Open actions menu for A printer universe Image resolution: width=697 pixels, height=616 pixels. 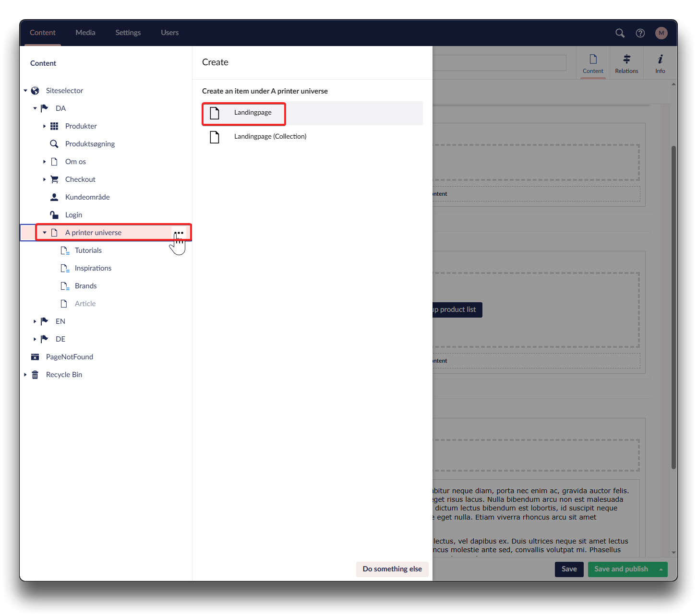pyautogui.click(x=179, y=233)
